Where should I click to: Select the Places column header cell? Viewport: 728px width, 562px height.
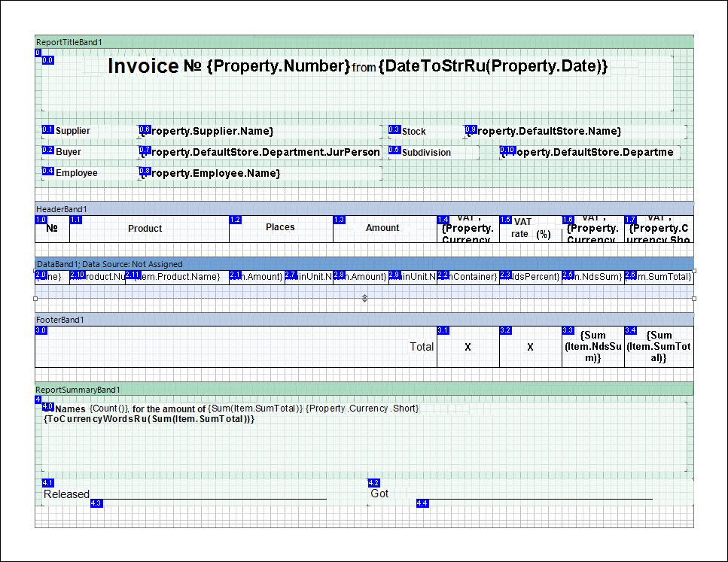280,228
